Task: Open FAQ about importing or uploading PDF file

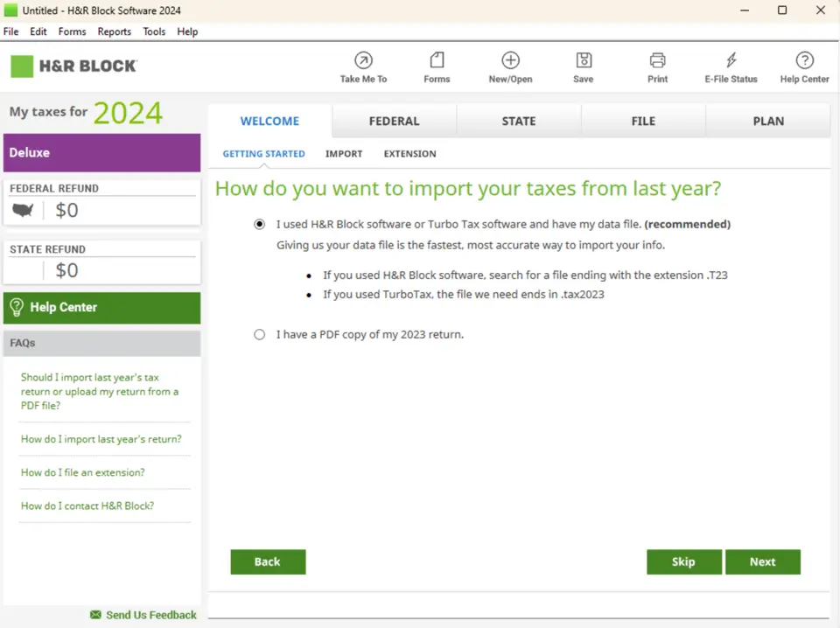Action: pos(100,391)
